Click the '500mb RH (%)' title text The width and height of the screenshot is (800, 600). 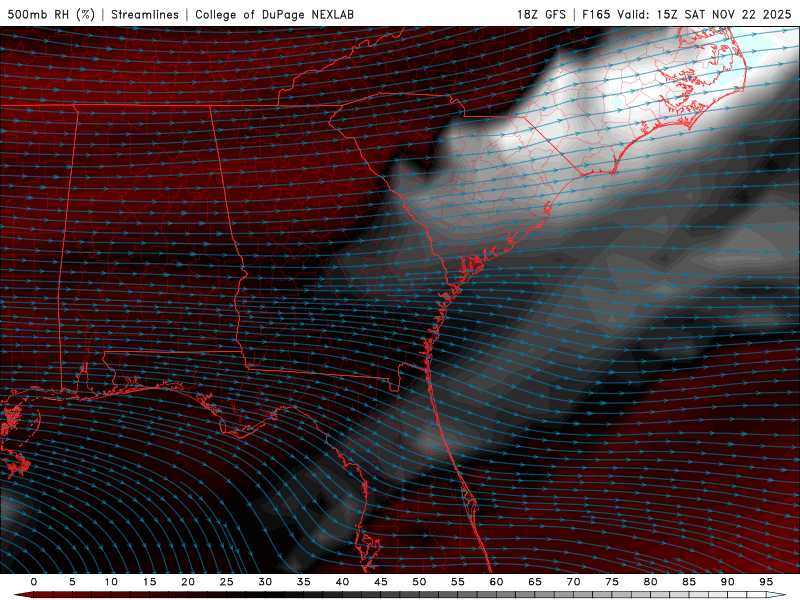coord(51,14)
